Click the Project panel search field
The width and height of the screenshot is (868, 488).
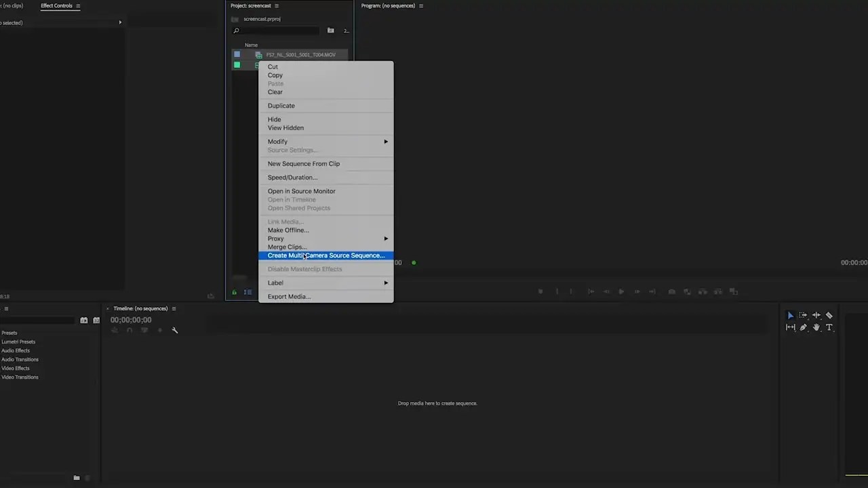275,30
